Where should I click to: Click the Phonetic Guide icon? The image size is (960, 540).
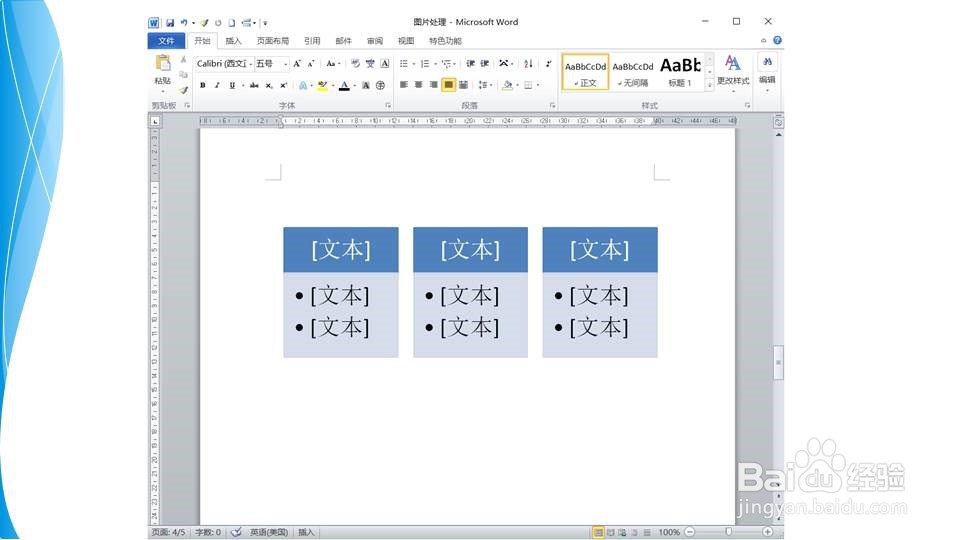tap(370, 64)
